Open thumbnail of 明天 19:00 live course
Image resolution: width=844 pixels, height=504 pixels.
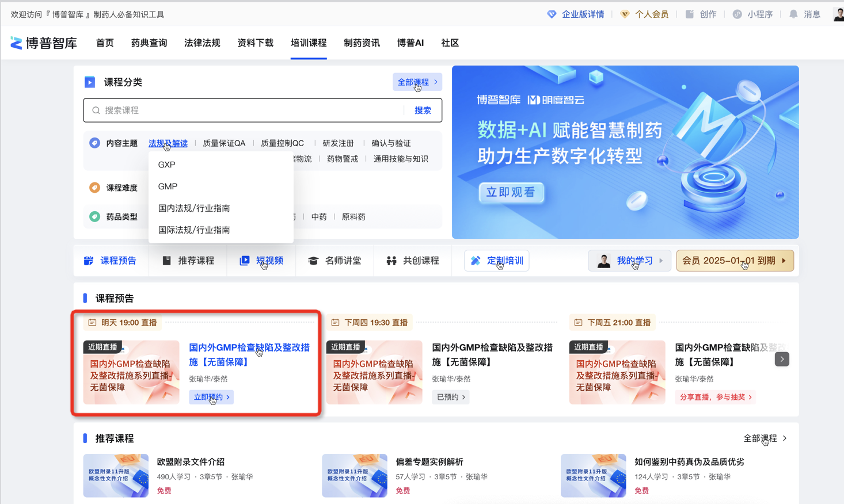(131, 372)
